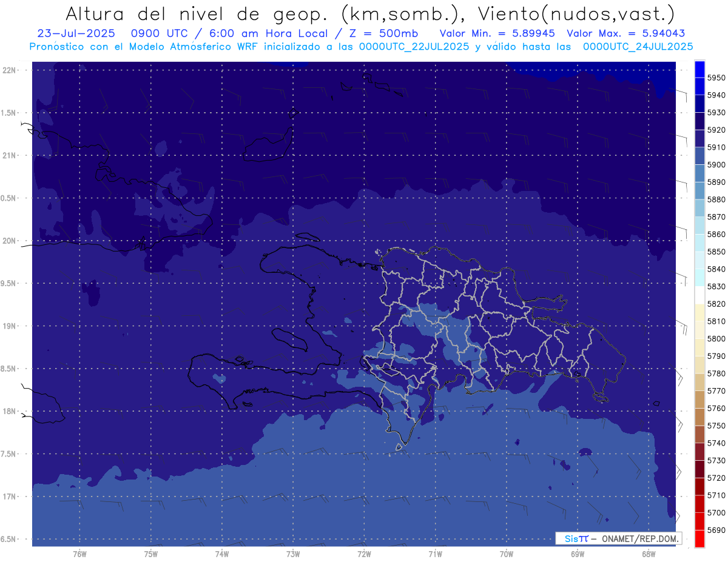728x562 pixels.
Task: Click the '68W' longitude axis label
Action: click(x=649, y=554)
